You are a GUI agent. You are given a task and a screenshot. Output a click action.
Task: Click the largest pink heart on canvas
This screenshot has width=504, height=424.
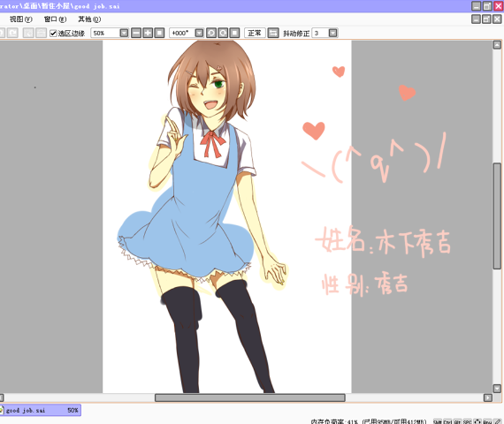pyautogui.click(x=314, y=131)
